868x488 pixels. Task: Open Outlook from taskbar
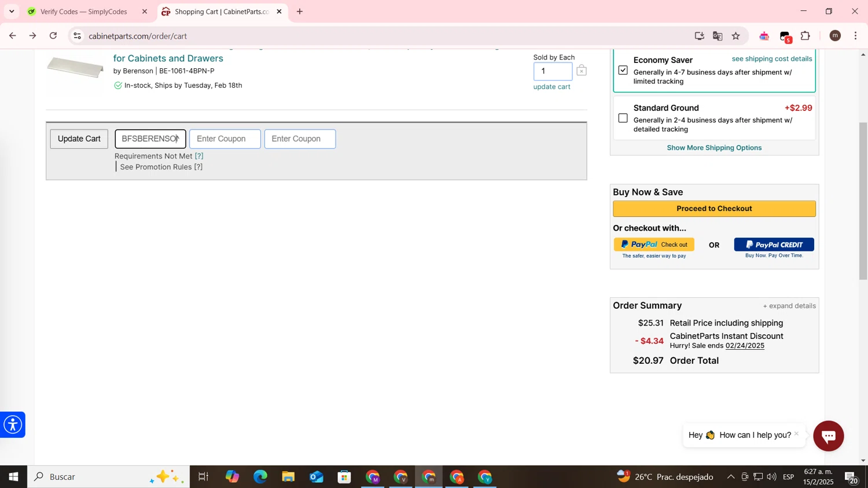[x=317, y=477]
